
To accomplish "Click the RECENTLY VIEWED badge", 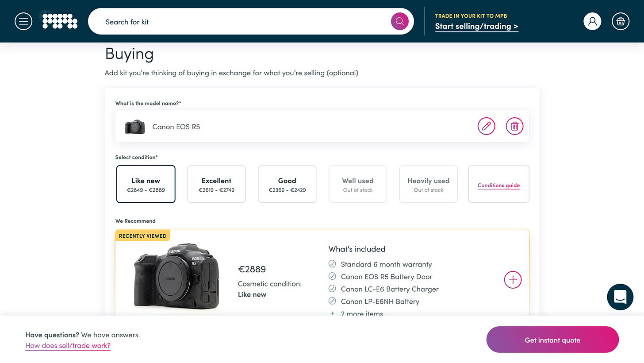I will pos(142,236).
